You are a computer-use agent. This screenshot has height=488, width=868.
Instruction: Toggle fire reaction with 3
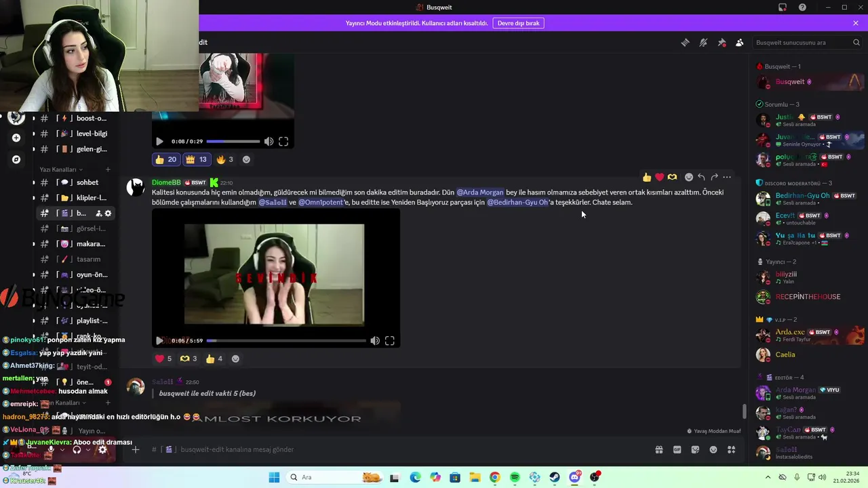pyautogui.click(x=224, y=159)
